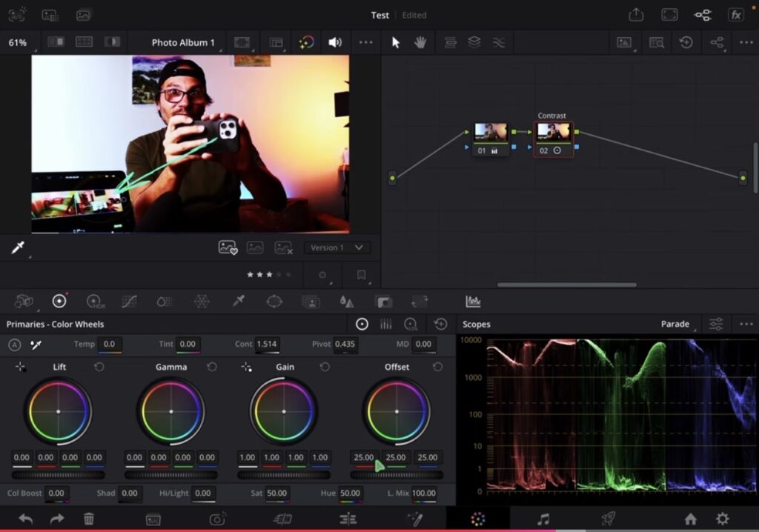
Task: Open the 61% viewer zoom dropdown
Action: 18,42
